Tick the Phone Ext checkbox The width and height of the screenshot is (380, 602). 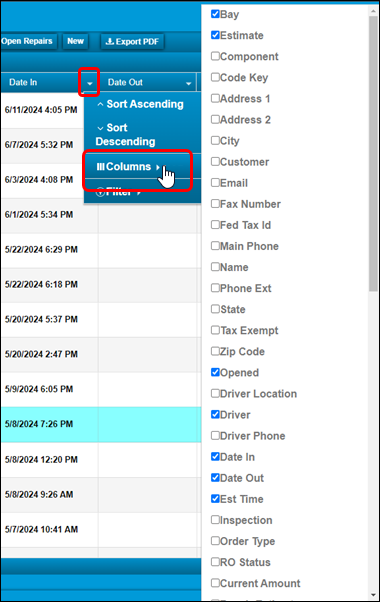(215, 288)
